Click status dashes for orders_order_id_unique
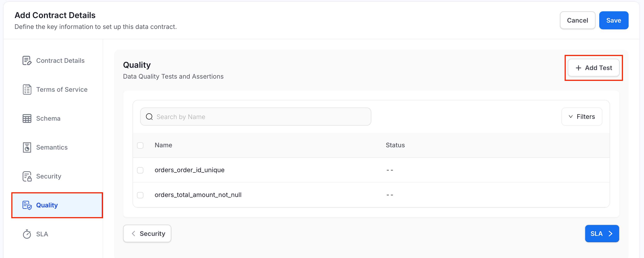 pyautogui.click(x=390, y=170)
